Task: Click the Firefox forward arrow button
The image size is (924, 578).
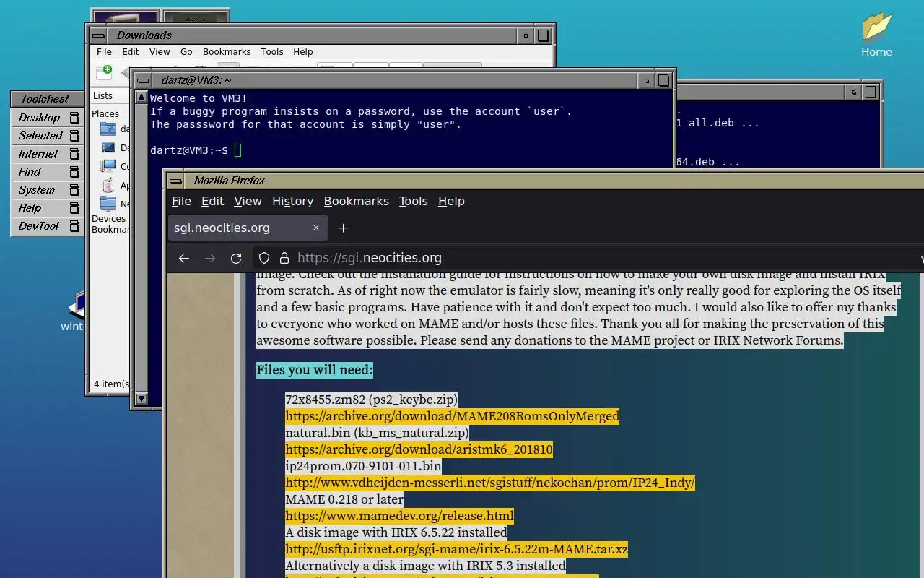Action: pos(210,258)
